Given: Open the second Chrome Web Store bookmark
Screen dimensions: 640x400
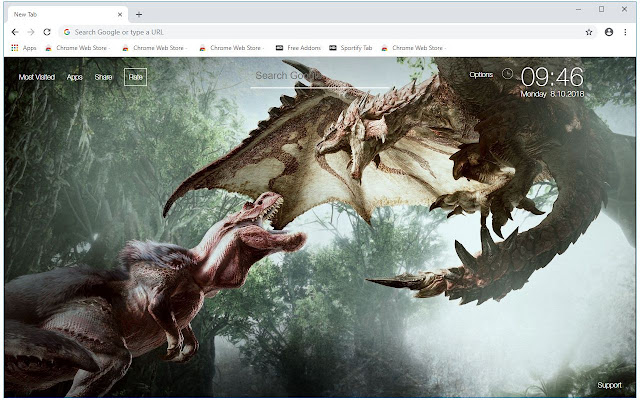Looking at the screenshot, I should (x=155, y=48).
